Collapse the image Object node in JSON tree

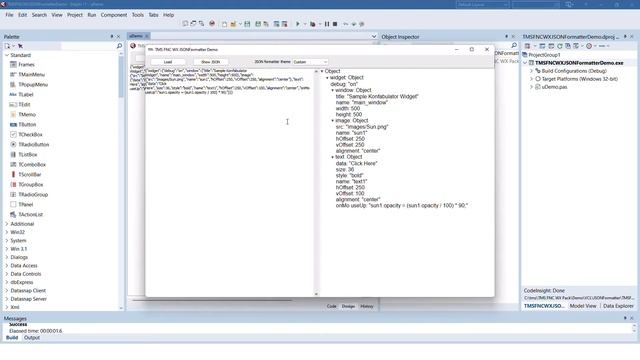pos(332,121)
